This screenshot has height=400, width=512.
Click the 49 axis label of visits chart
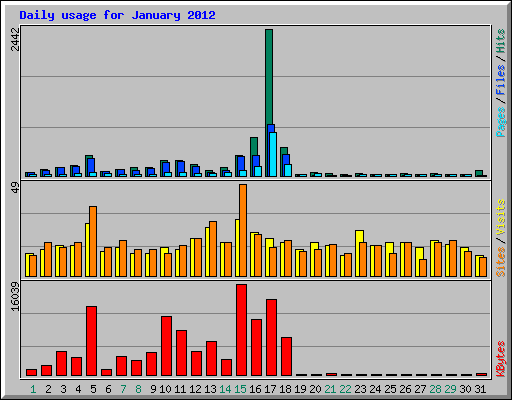point(15,187)
